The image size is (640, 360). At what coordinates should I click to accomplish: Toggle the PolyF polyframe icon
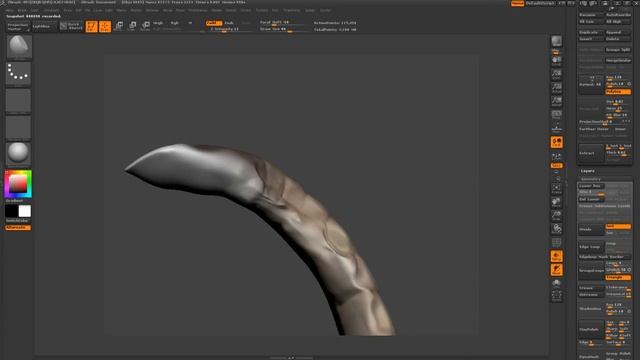557,243
